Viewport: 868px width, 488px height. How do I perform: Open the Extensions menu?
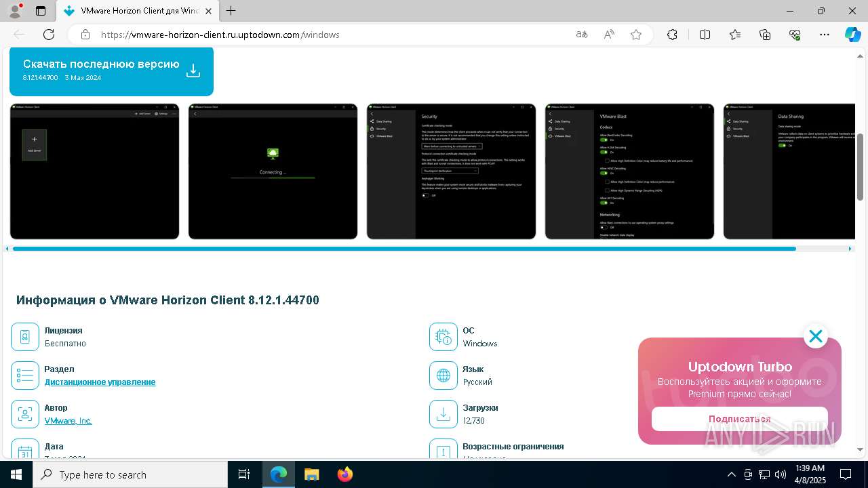[x=672, y=35]
